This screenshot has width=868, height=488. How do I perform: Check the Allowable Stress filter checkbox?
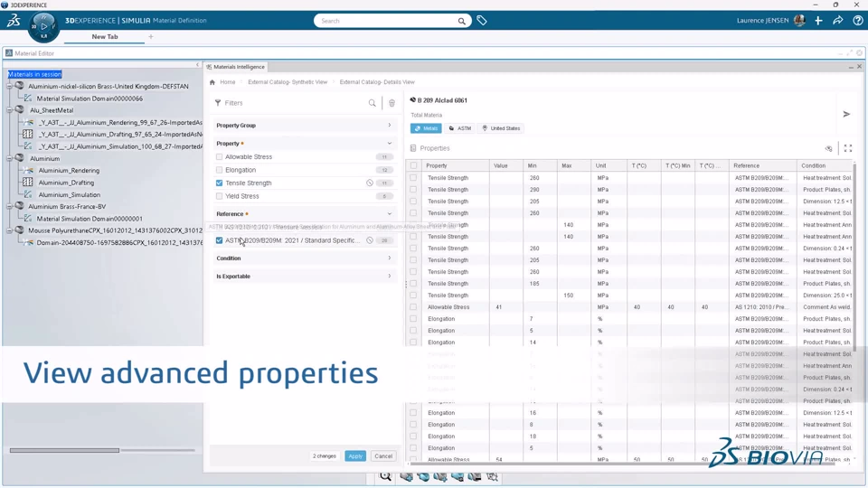[219, 156]
